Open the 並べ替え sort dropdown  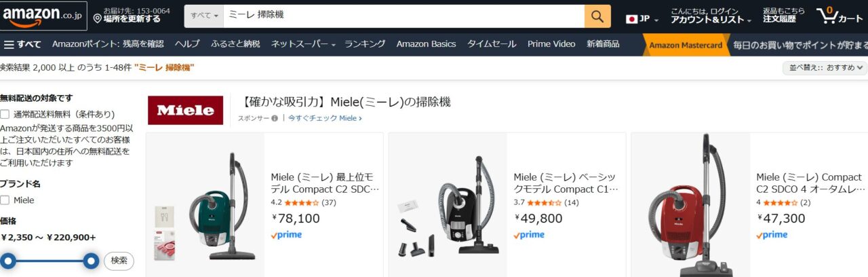point(824,68)
